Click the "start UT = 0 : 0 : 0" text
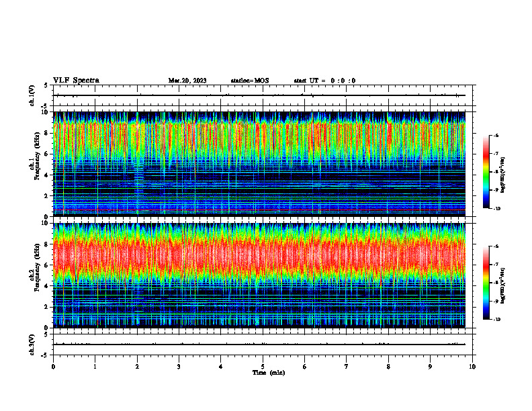The width and height of the screenshot is (532, 411). click(x=324, y=81)
